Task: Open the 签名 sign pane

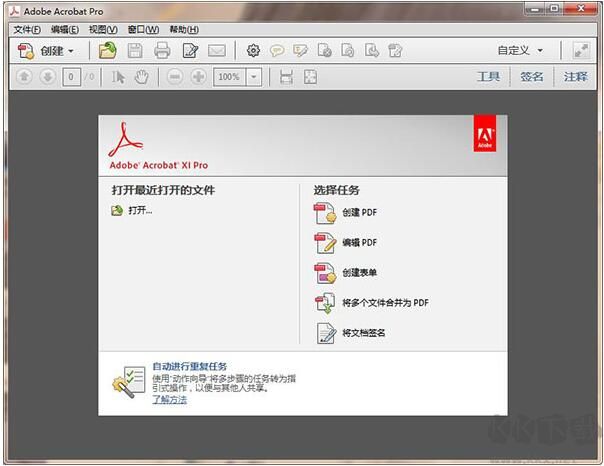Action: pyautogui.click(x=532, y=77)
